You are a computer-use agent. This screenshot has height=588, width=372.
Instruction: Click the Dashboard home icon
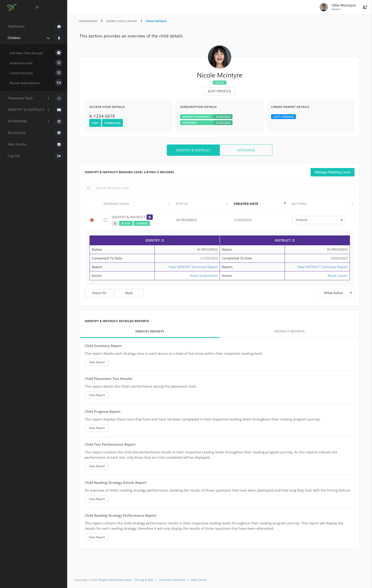[x=59, y=26]
